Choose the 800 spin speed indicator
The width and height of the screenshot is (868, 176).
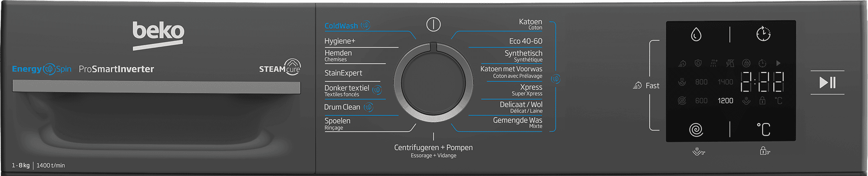[701, 81]
